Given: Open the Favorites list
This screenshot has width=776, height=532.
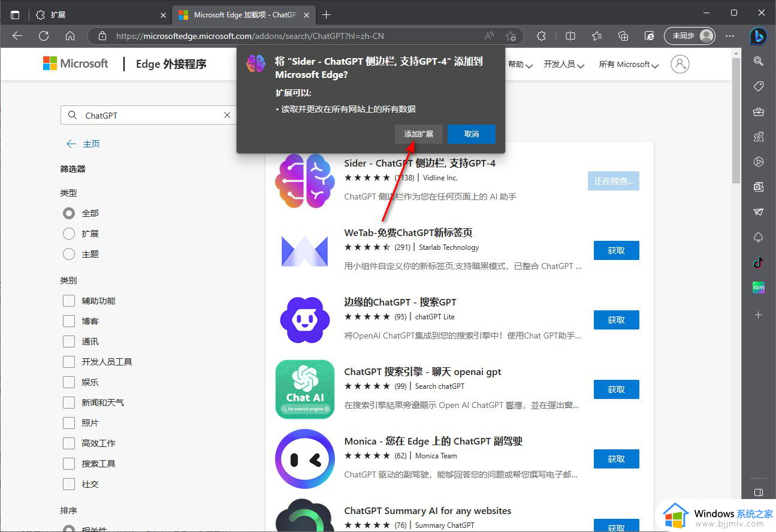Looking at the screenshot, I should (597, 36).
